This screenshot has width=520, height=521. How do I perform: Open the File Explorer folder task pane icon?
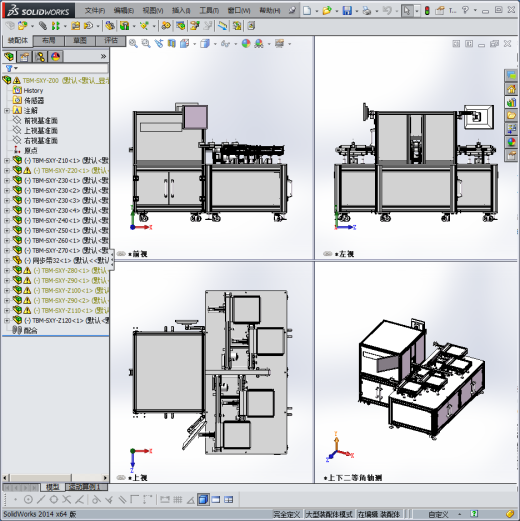[511, 115]
